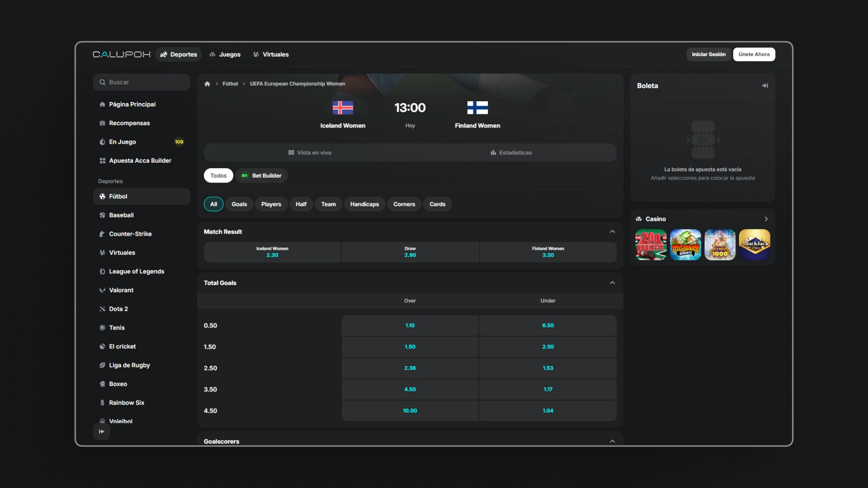Select League of Legends in the sidebar
This screenshot has width=868, height=488.
tap(142, 272)
